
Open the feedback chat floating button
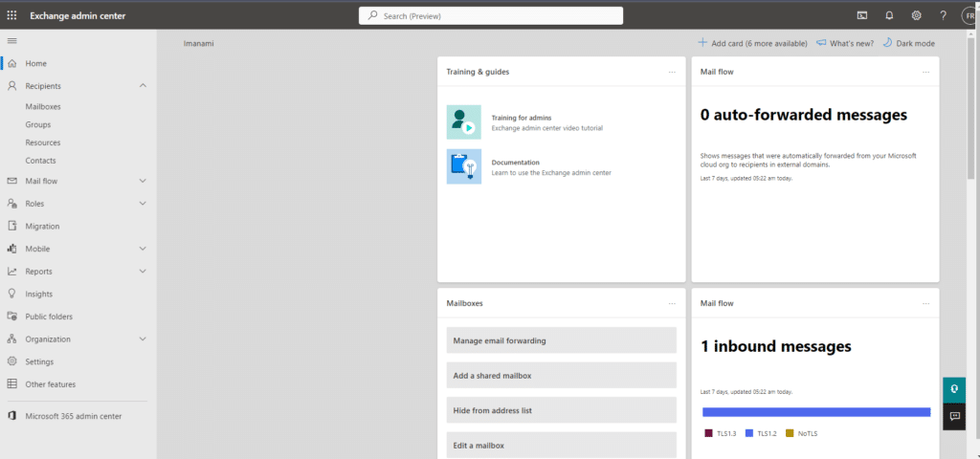point(954,416)
